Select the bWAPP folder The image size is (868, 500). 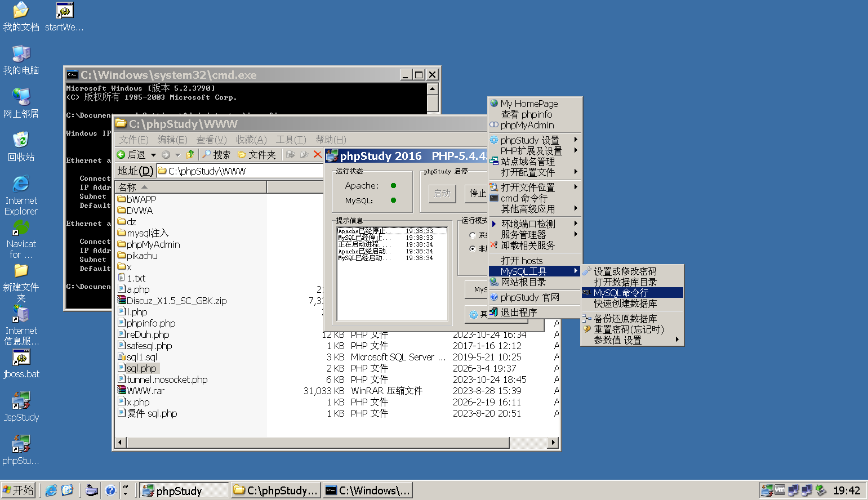tap(137, 199)
